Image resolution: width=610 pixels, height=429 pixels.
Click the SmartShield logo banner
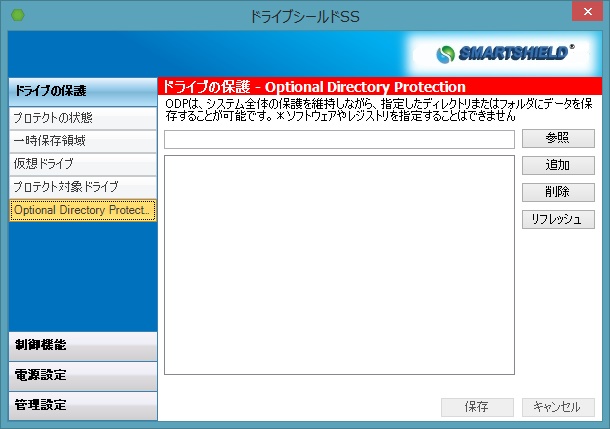[507, 53]
